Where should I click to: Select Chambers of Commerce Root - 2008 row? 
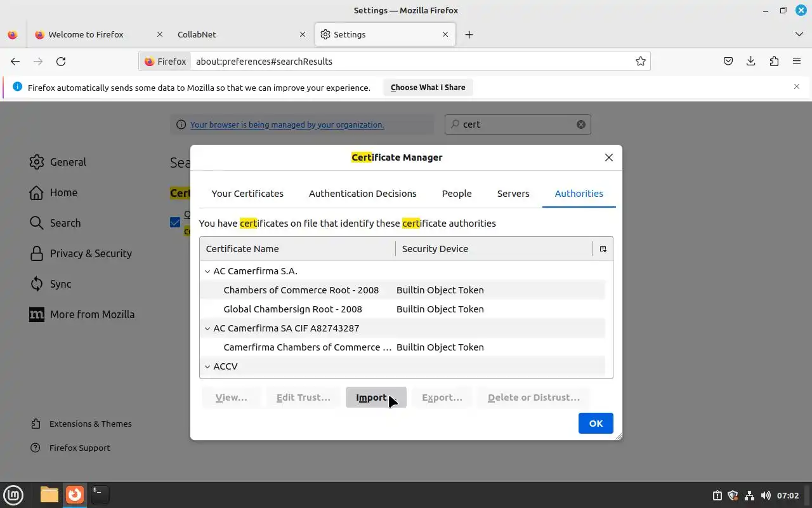[x=402, y=290]
